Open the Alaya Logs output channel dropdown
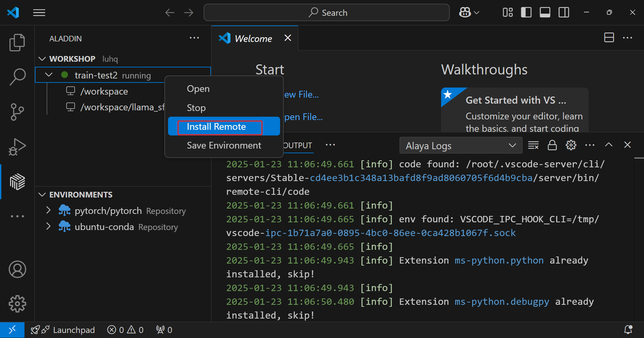The width and height of the screenshot is (644, 338). (461, 146)
